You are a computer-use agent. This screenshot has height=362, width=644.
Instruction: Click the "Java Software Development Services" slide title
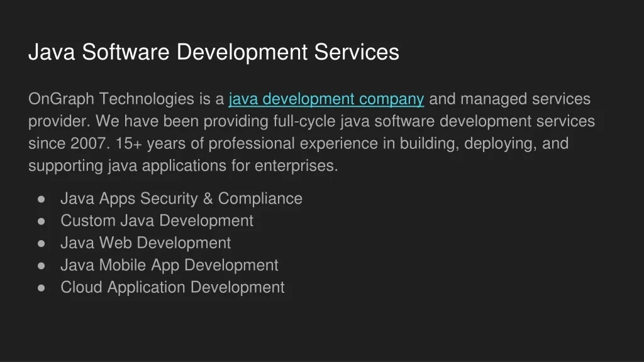tap(213, 52)
